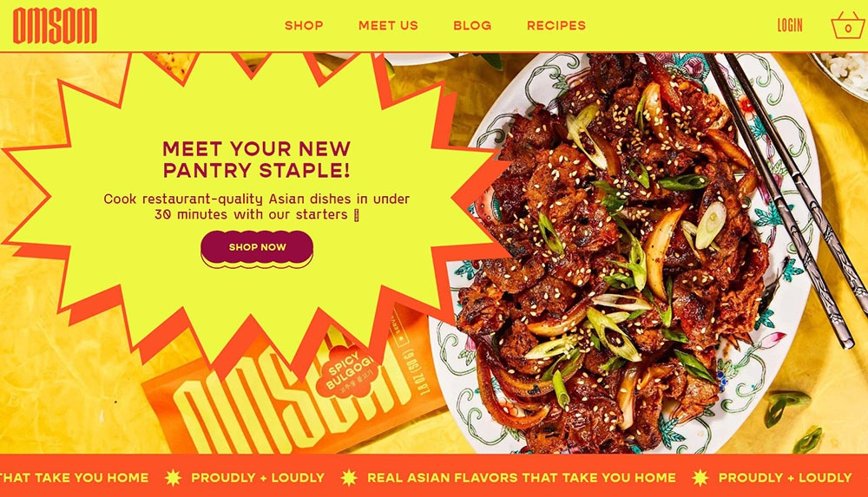Open the shopping basket icon
Screen dimensions: 868x497
(847, 25)
